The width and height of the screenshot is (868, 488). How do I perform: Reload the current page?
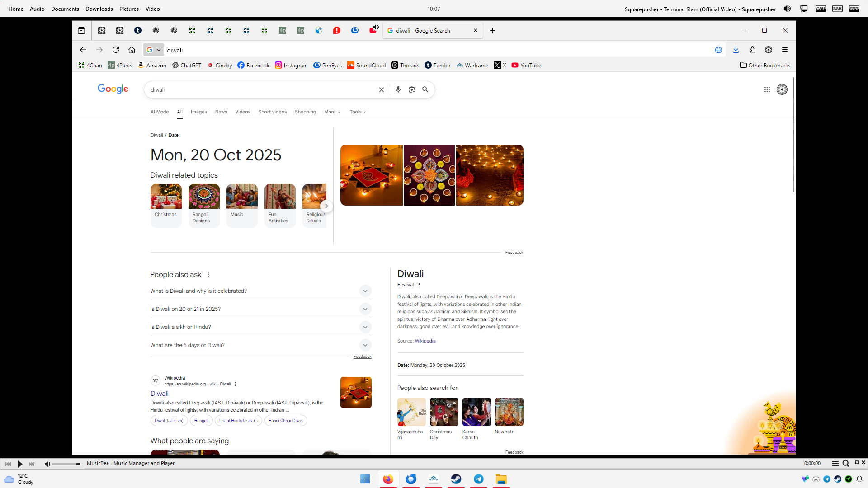(x=116, y=50)
